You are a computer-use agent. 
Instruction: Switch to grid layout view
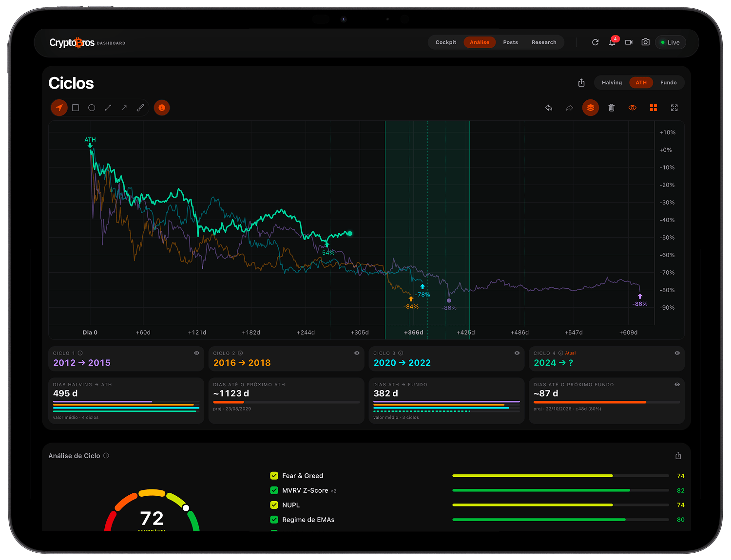click(654, 108)
